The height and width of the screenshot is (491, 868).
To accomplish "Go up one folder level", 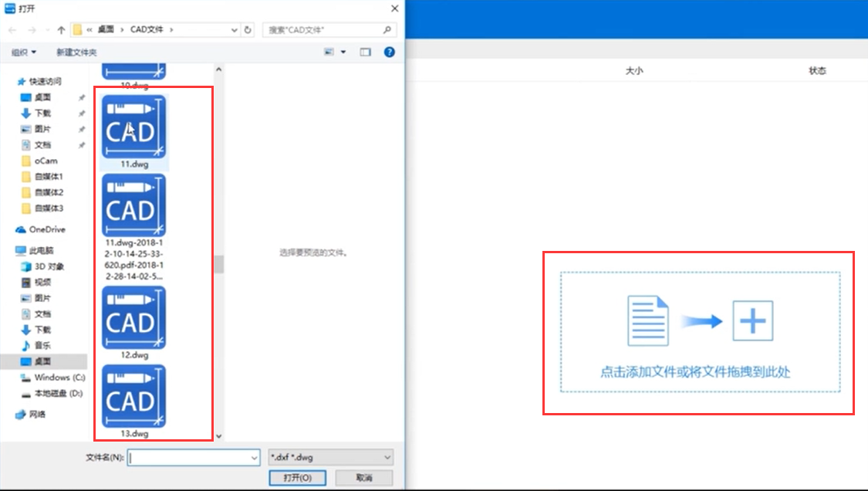I will pyautogui.click(x=61, y=30).
